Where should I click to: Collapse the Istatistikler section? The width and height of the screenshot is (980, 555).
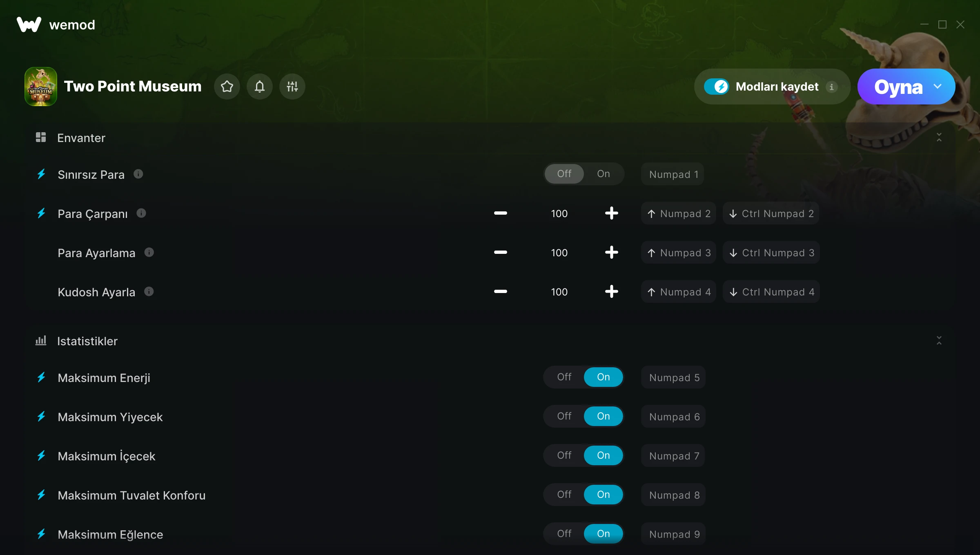[x=939, y=341]
